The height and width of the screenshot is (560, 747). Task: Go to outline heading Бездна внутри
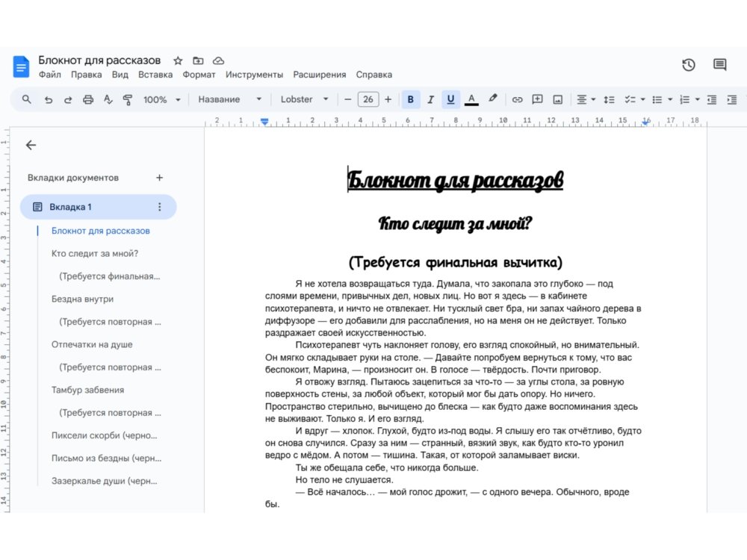[x=82, y=299]
